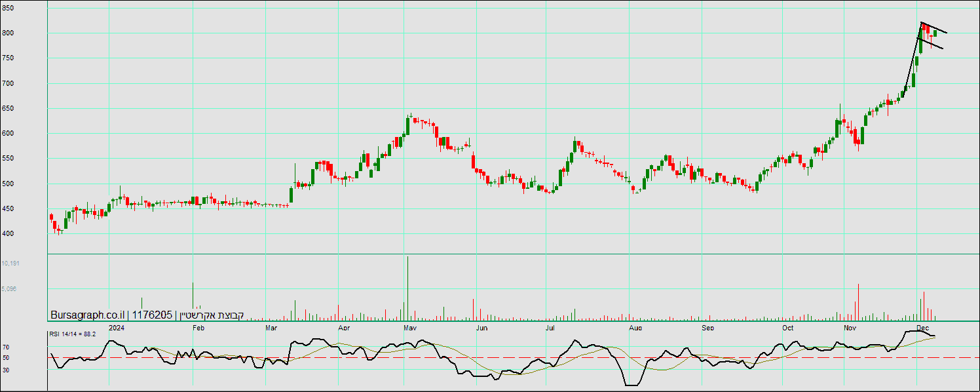
Task: Click the Apr month label
Action: [343, 327]
